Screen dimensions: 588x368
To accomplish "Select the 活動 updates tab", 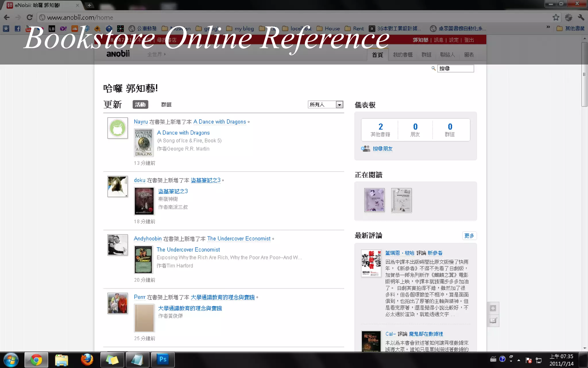I will pos(140,105).
